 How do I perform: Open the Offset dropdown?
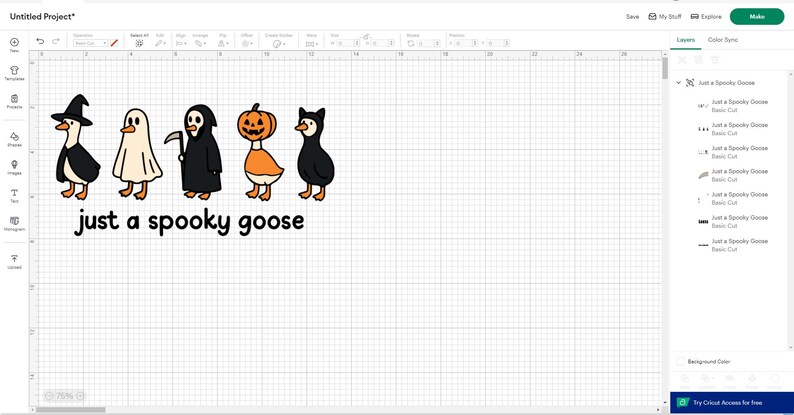247,44
